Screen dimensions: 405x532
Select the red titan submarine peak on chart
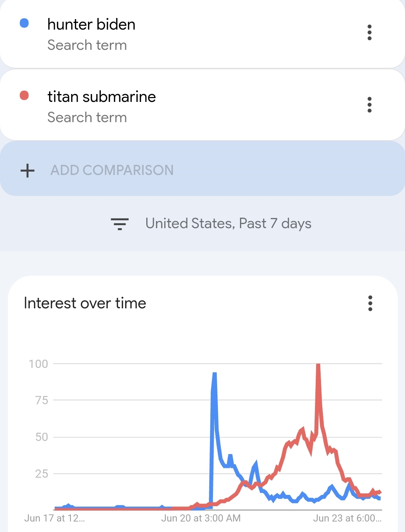[x=318, y=365]
